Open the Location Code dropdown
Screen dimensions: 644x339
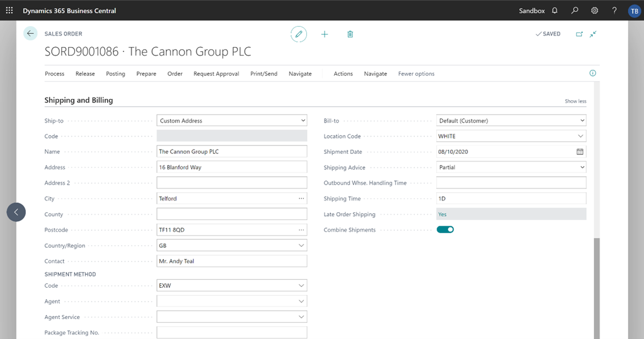click(x=580, y=136)
